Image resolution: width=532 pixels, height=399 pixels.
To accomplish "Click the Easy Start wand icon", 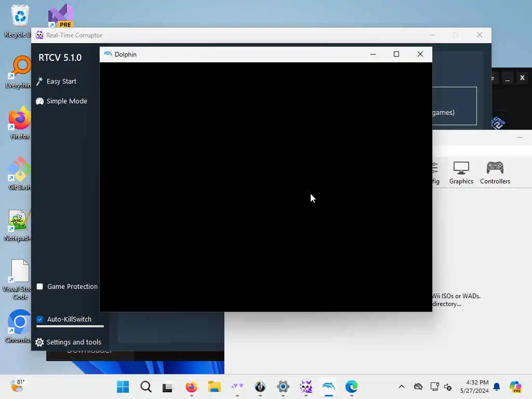I will (x=39, y=82).
